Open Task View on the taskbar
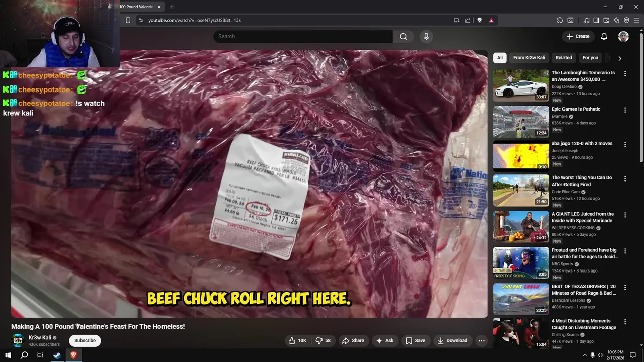The width and height of the screenshot is (644, 362). coord(40,355)
